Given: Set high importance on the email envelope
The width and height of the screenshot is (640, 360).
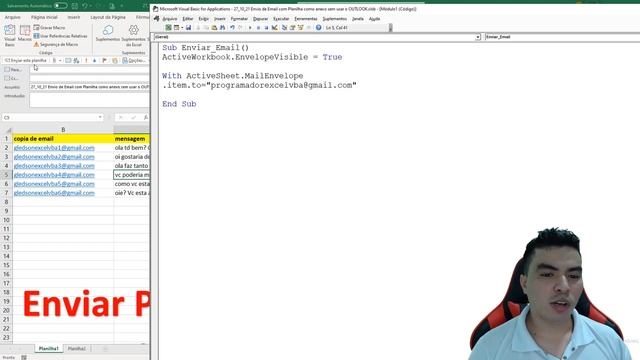Looking at the screenshot, I should point(86,60).
